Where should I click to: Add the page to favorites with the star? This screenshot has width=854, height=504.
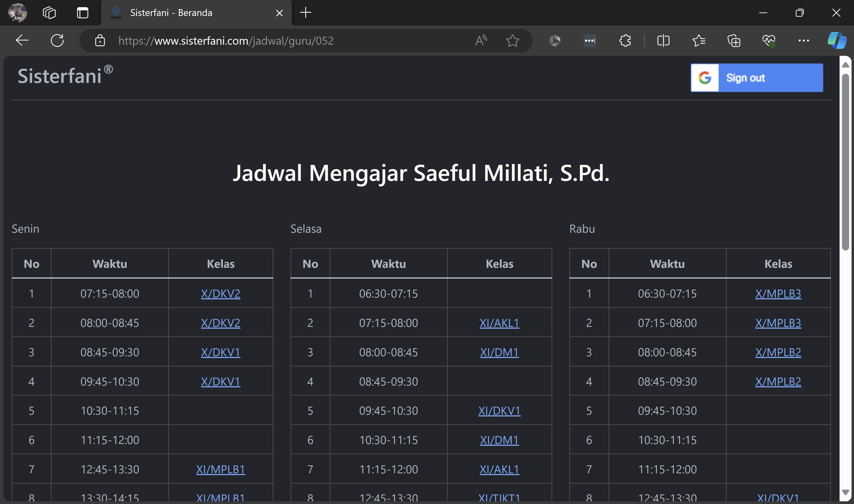[512, 40]
